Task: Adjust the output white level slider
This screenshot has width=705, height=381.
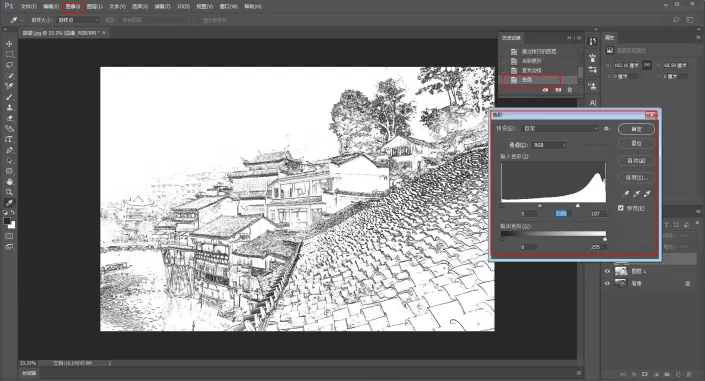Action: point(605,239)
